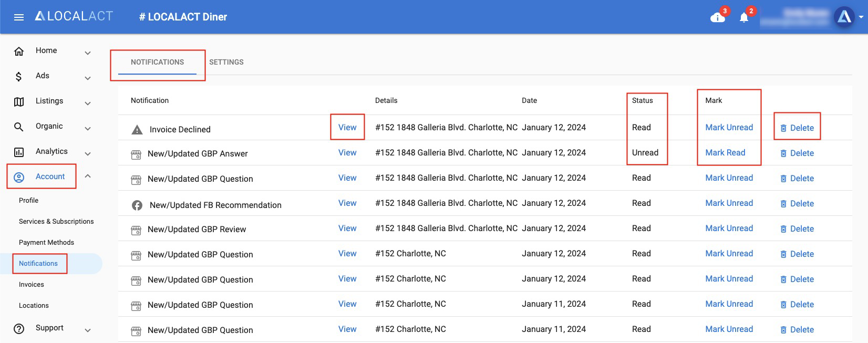Click the Support question mark icon

19,329
